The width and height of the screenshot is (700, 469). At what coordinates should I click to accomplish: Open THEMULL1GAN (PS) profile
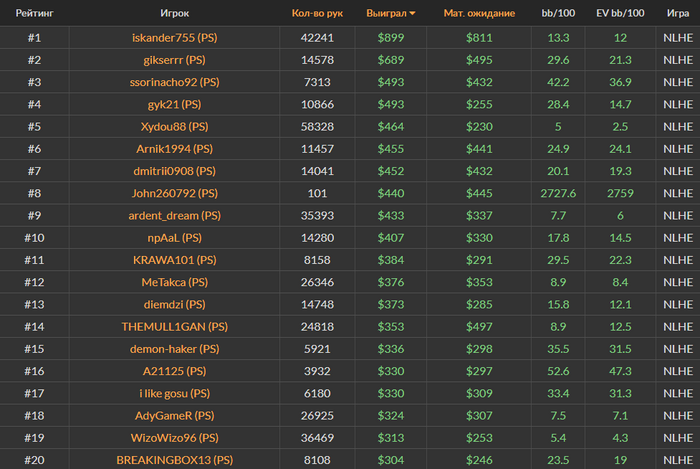[175, 327]
